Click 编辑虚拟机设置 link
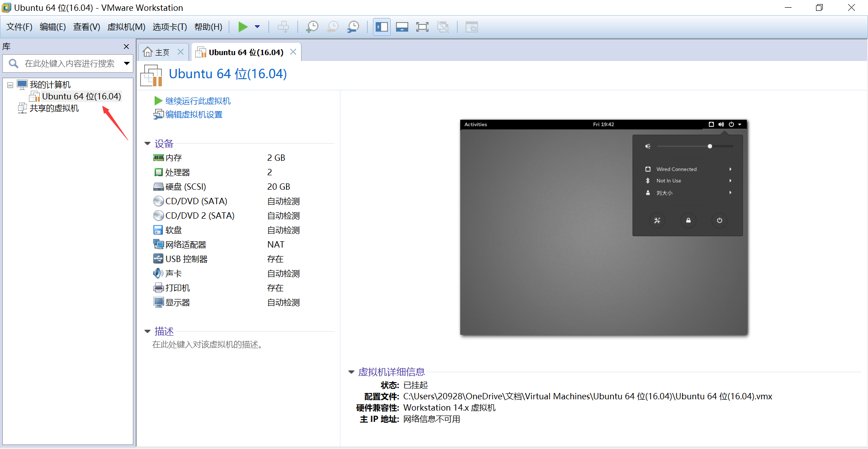The height and width of the screenshot is (449, 868). coord(194,115)
